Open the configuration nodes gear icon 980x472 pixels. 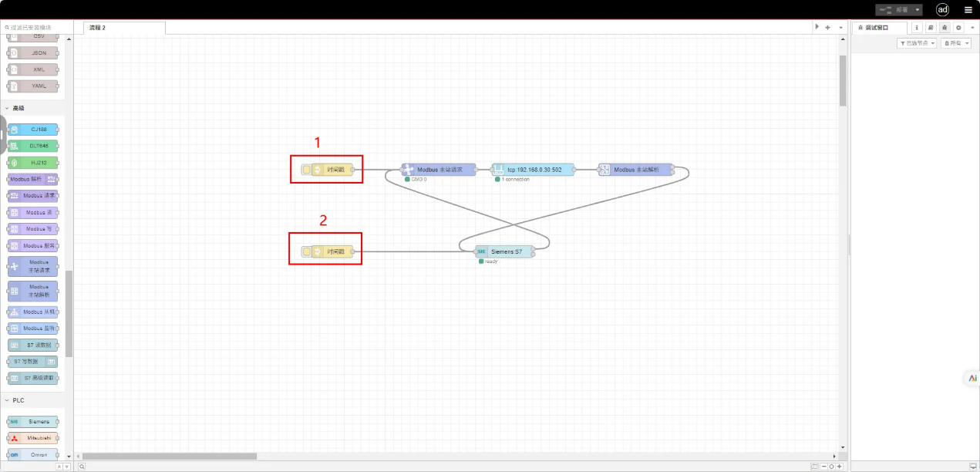(x=958, y=27)
